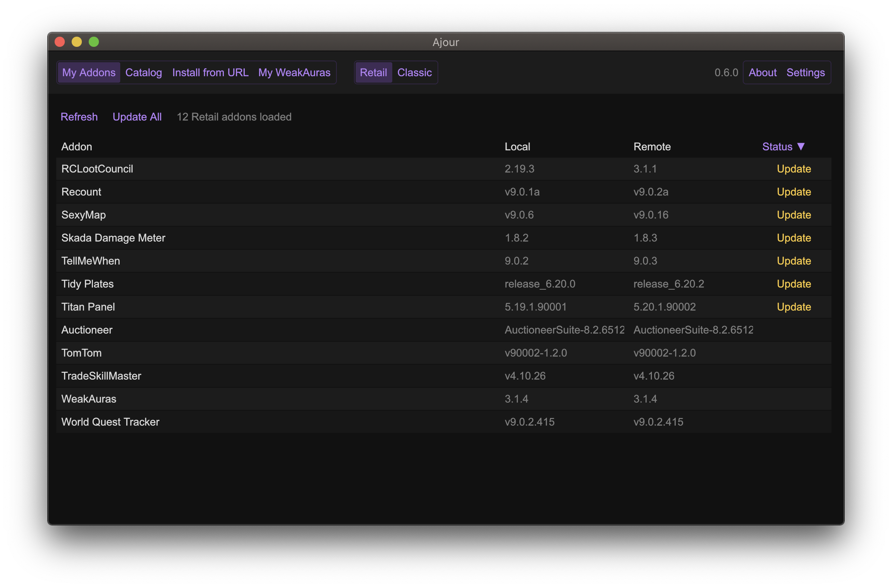Sort by the Local version column
The width and height of the screenshot is (892, 588).
[517, 147]
